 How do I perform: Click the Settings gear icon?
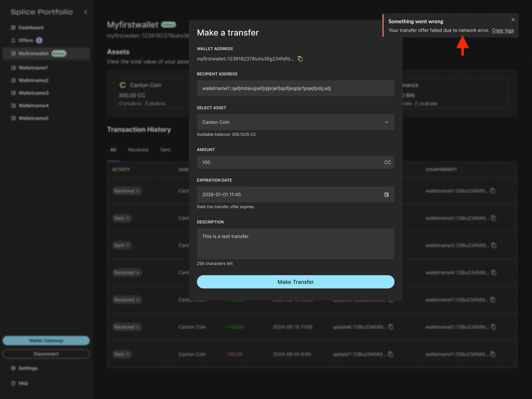(13, 368)
